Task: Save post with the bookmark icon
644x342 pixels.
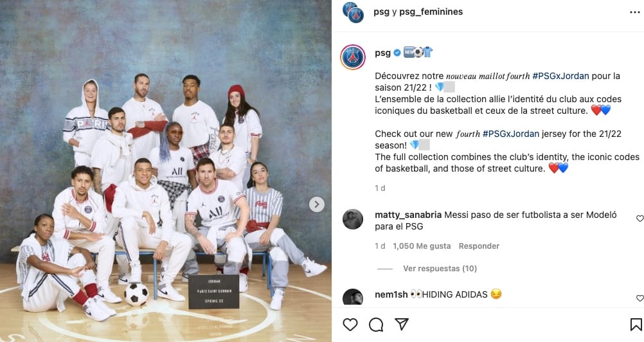Action: [636, 325]
